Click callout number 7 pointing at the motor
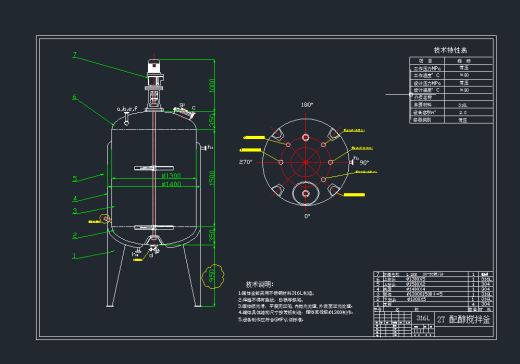 click(x=75, y=55)
